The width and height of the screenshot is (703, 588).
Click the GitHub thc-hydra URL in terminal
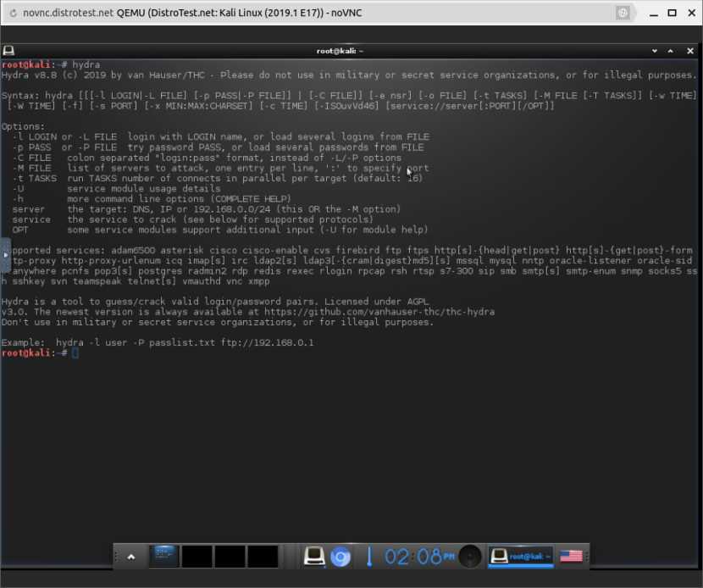click(379, 312)
